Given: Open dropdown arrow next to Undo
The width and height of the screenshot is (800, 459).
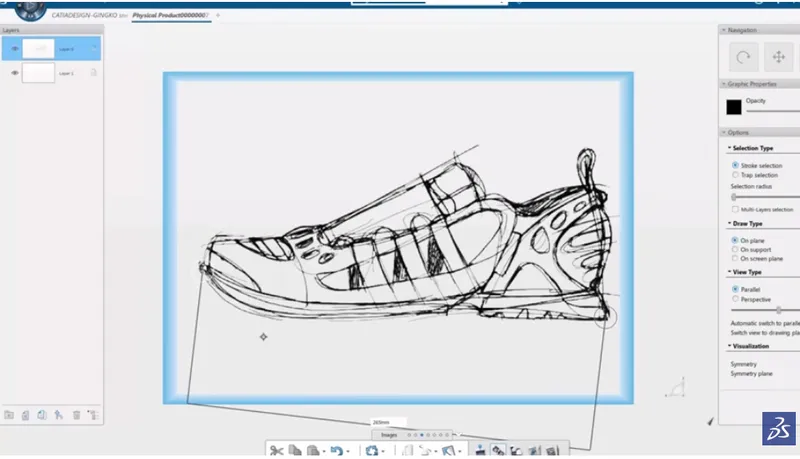Looking at the screenshot, I should (x=348, y=452).
